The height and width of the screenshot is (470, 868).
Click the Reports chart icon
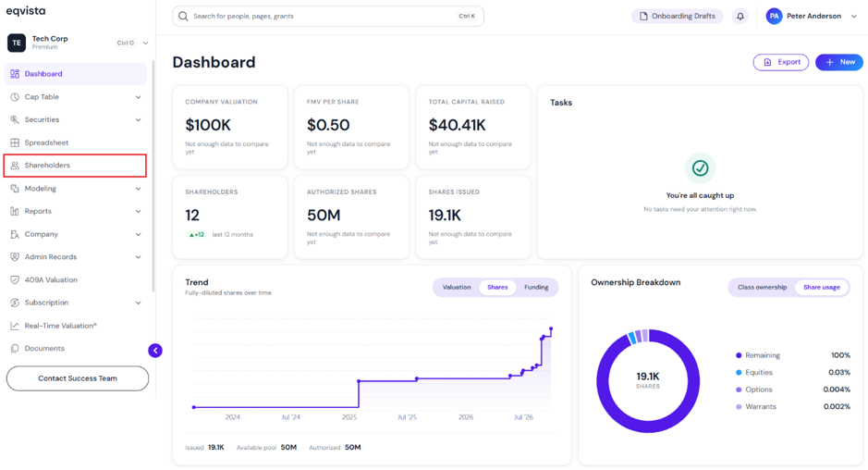point(15,211)
